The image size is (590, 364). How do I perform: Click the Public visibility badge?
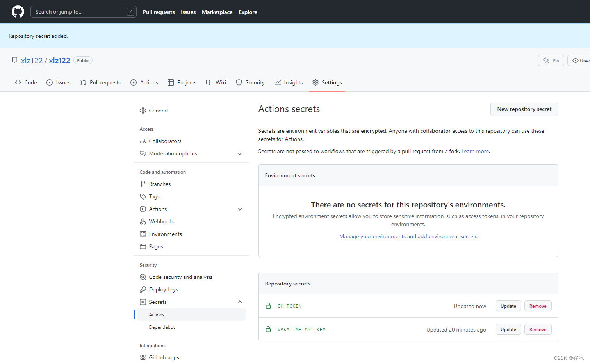[x=83, y=61]
